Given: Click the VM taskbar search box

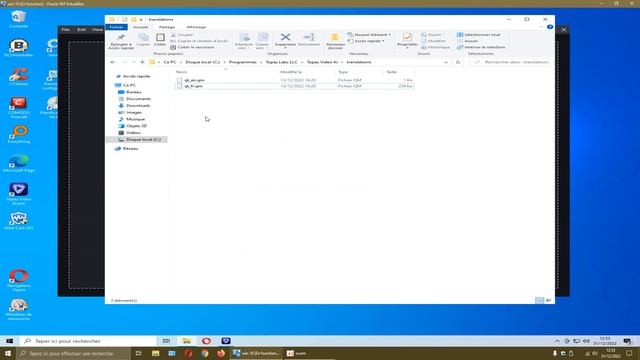Looking at the screenshot, I should click(88, 341).
